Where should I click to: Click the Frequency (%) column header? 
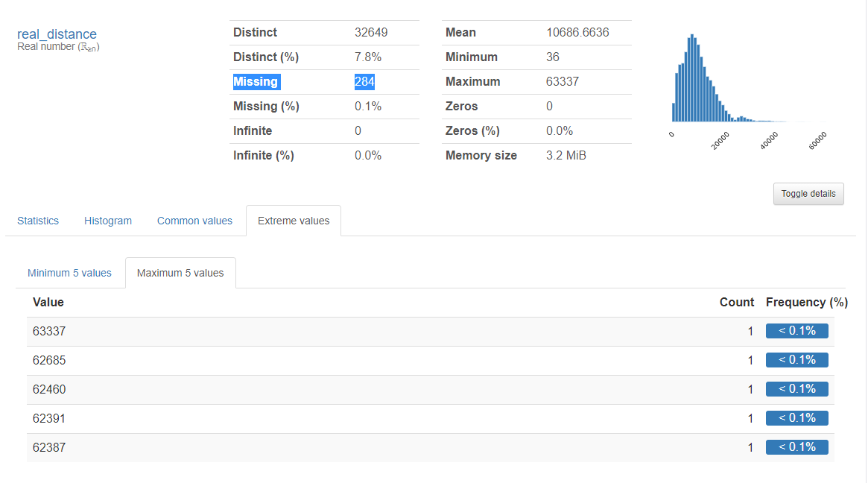click(807, 302)
